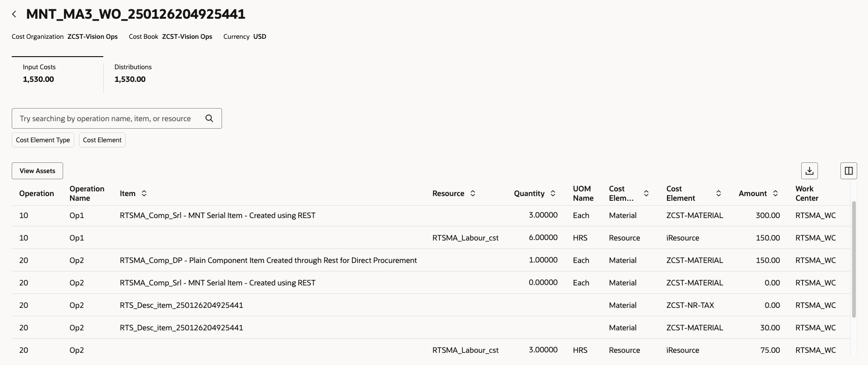Switch to the Distributions tab
This screenshot has height=365, width=868.
point(133,73)
